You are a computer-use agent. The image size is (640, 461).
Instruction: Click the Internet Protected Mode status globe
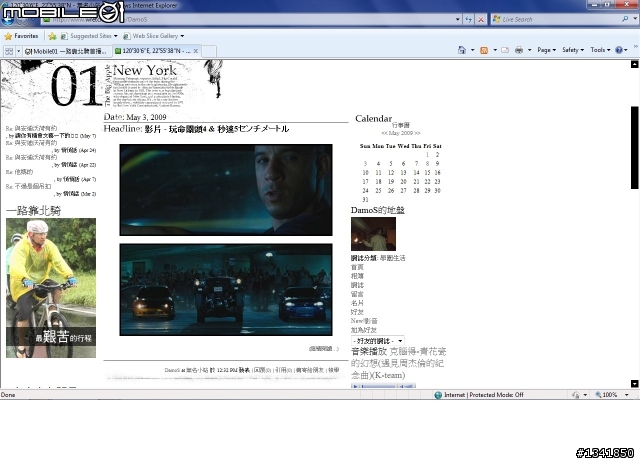(438, 395)
